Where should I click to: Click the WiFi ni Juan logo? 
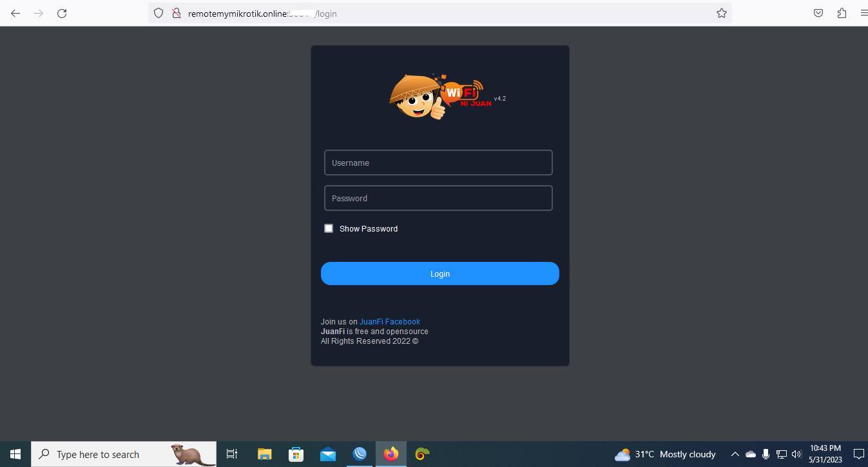point(440,97)
